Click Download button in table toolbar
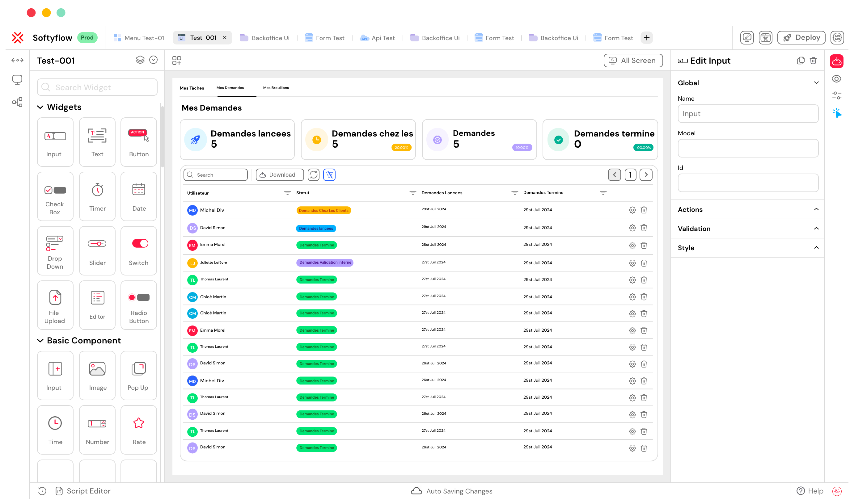Screen dimensions: 854x504 coord(278,174)
